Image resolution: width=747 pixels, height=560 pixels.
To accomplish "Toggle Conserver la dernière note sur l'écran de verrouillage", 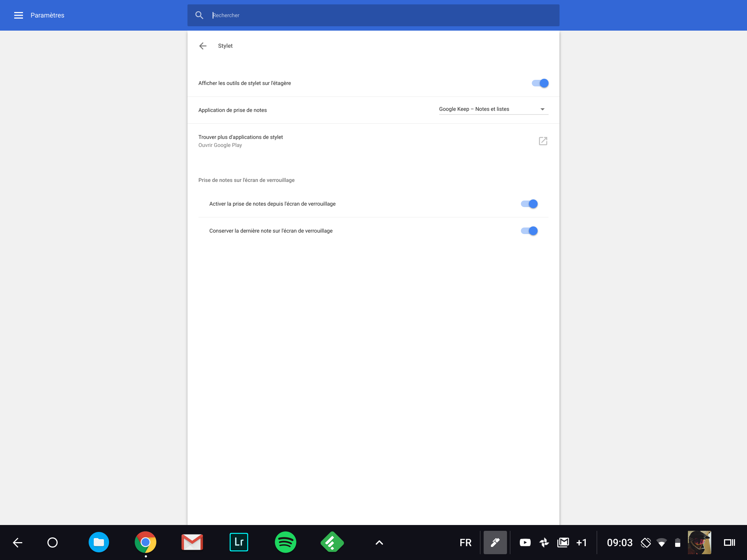I will point(529,231).
